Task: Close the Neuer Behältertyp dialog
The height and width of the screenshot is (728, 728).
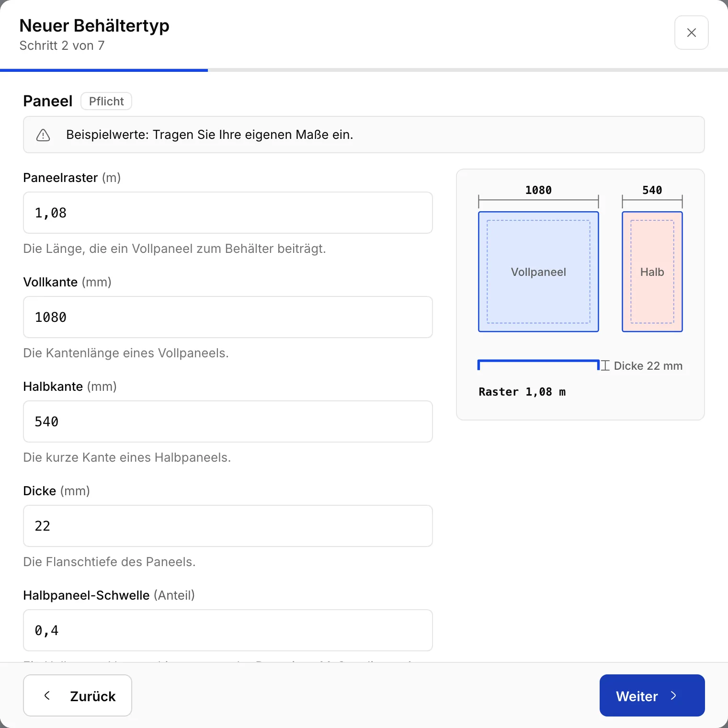Action: [x=691, y=33]
